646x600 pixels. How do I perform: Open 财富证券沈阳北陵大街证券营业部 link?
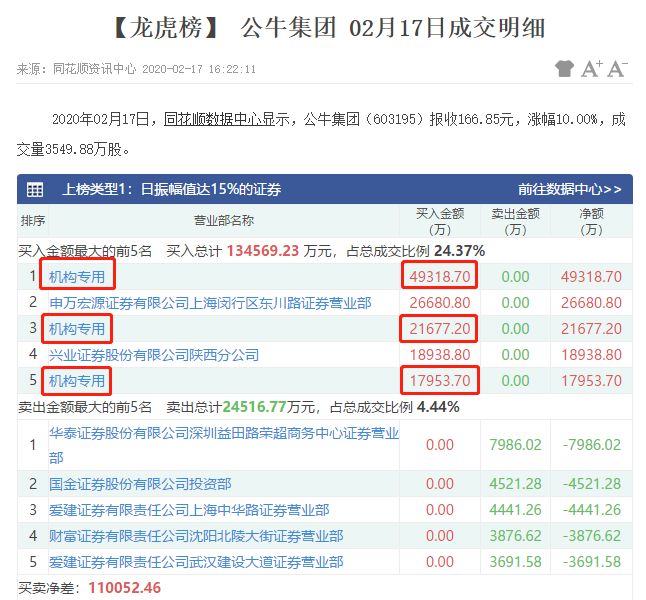pyautogui.click(x=196, y=536)
